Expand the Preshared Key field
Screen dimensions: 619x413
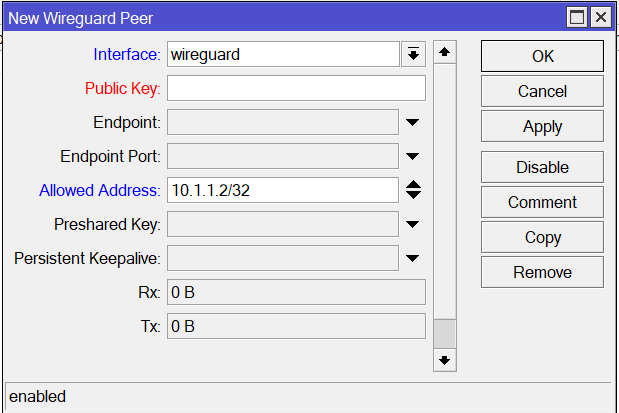point(413,225)
